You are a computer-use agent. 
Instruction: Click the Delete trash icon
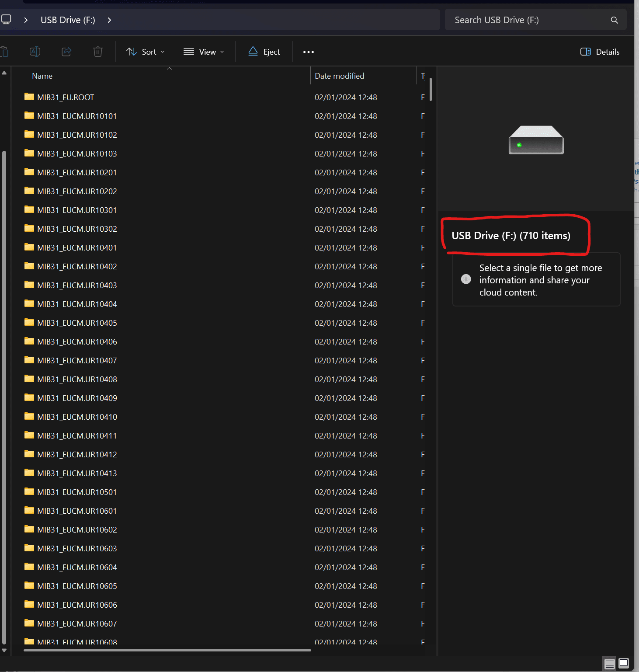(98, 52)
